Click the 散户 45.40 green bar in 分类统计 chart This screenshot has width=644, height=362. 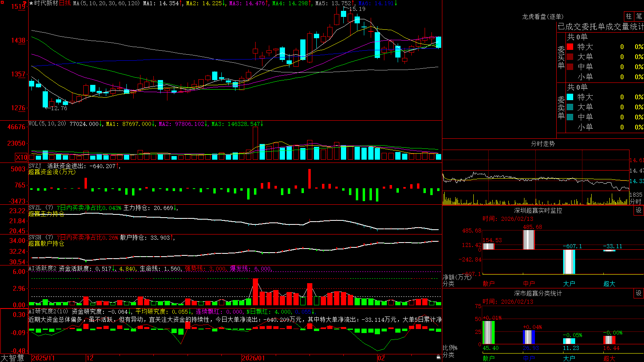click(489, 333)
